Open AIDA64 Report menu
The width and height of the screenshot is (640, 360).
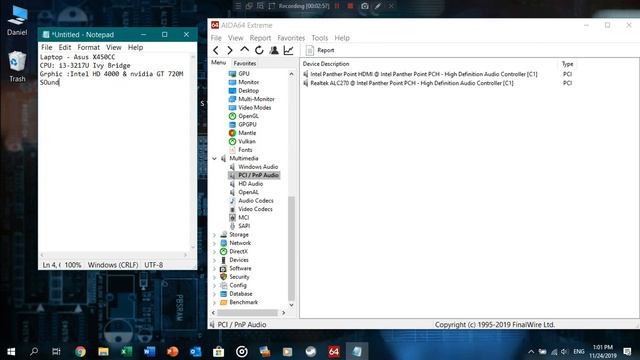click(x=260, y=38)
